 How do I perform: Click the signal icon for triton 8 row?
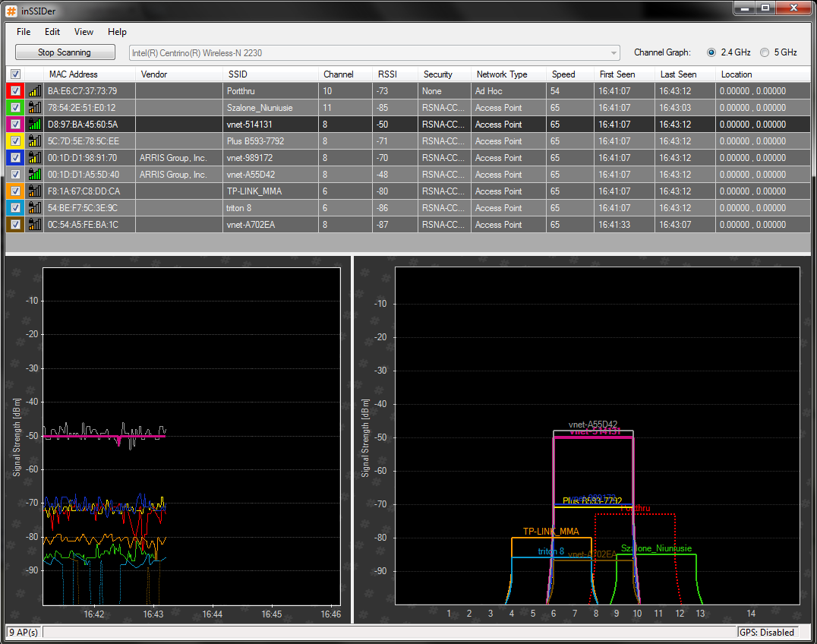(x=34, y=208)
